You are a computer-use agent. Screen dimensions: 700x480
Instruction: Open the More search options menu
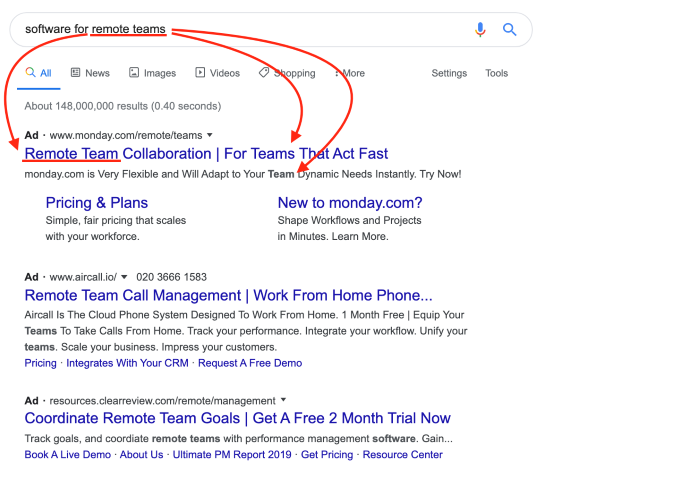[x=350, y=73]
